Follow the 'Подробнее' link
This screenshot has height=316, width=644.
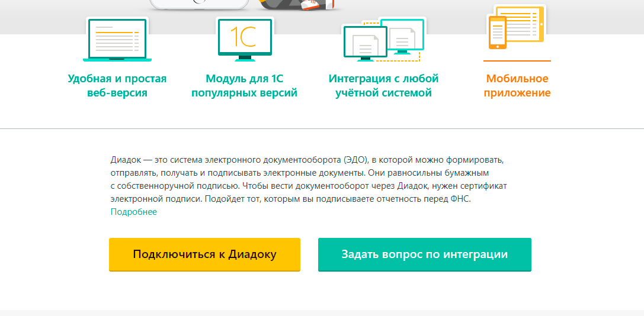(x=133, y=212)
